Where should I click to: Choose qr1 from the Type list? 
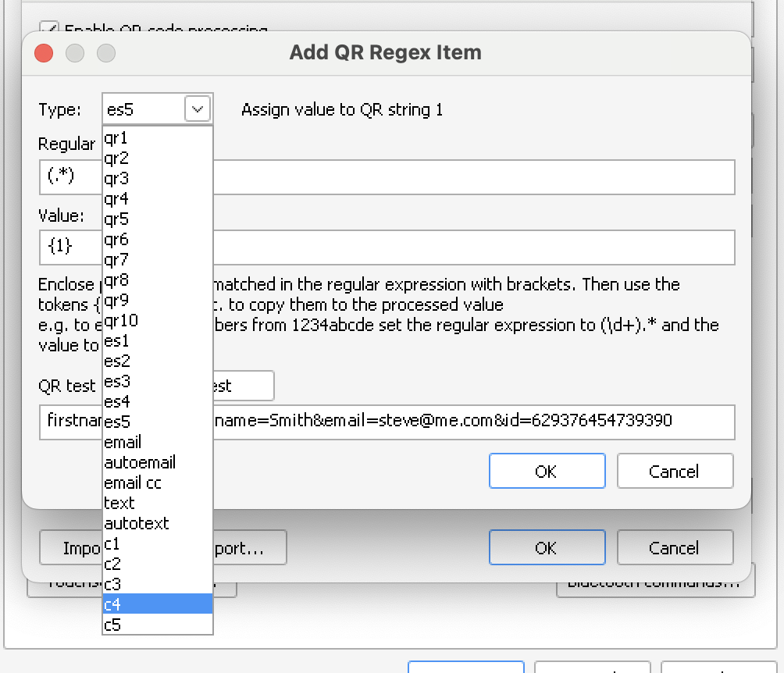click(116, 138)
